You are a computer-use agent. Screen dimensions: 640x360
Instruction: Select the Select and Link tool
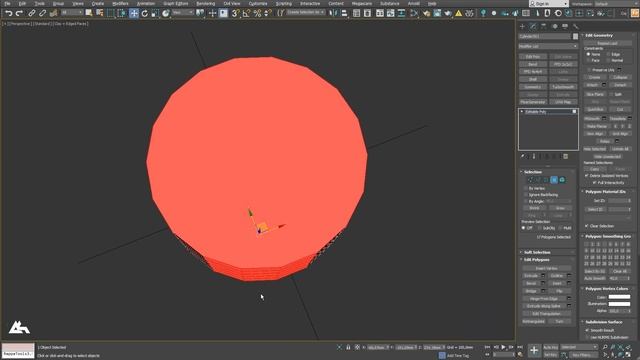pos(32,13)
